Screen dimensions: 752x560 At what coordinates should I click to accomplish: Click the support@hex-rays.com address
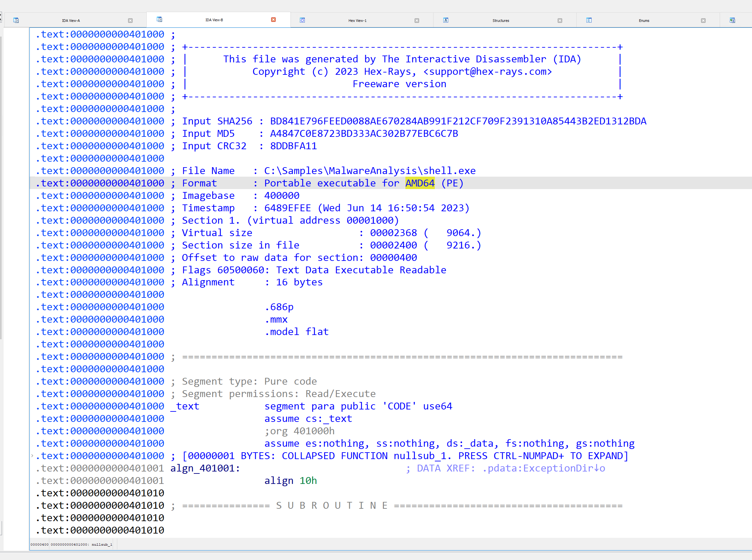point(487,72)
